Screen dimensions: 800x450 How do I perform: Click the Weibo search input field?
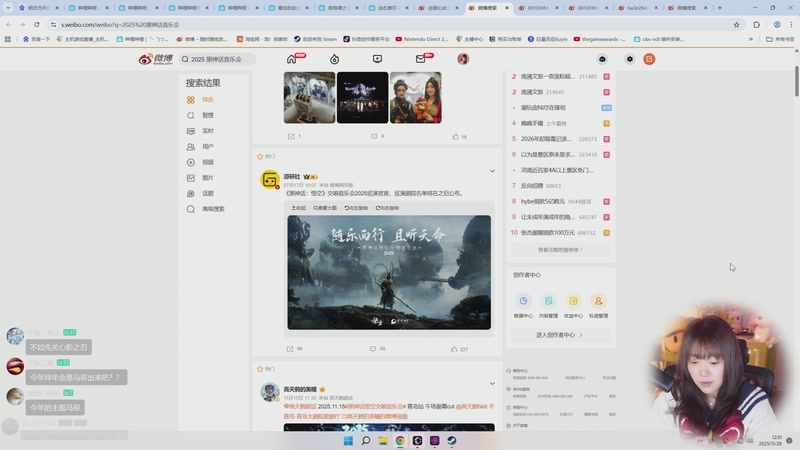pos(218,59)
